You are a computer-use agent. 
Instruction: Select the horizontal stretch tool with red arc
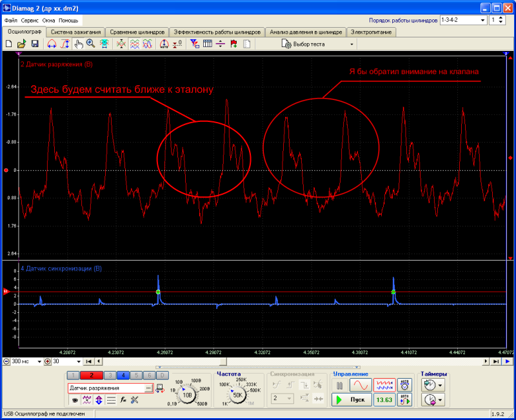[52, 44]
